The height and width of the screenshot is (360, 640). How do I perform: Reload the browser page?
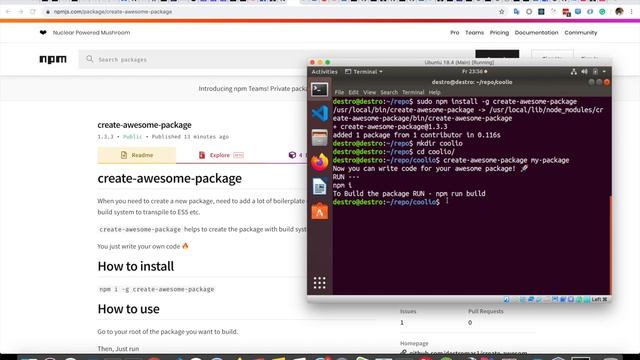33,12
